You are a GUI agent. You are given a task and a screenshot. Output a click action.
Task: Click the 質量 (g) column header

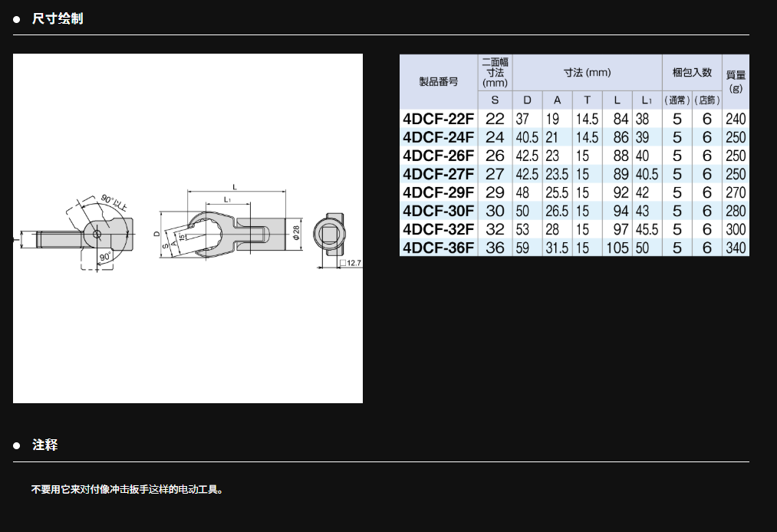click(736, 81)
